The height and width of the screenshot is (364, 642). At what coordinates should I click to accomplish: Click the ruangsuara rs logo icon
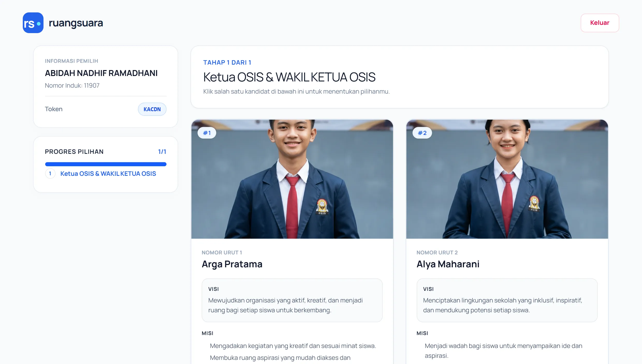point(33,23)
